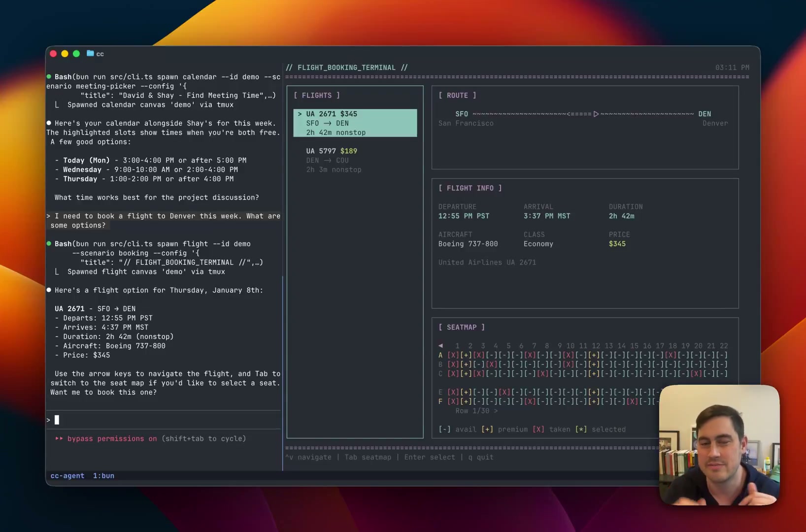Image resolution: width=806 pixels, height=532 pixels.
Task: Click the folder icon next to cc
Action: click(x=90, y=53)
